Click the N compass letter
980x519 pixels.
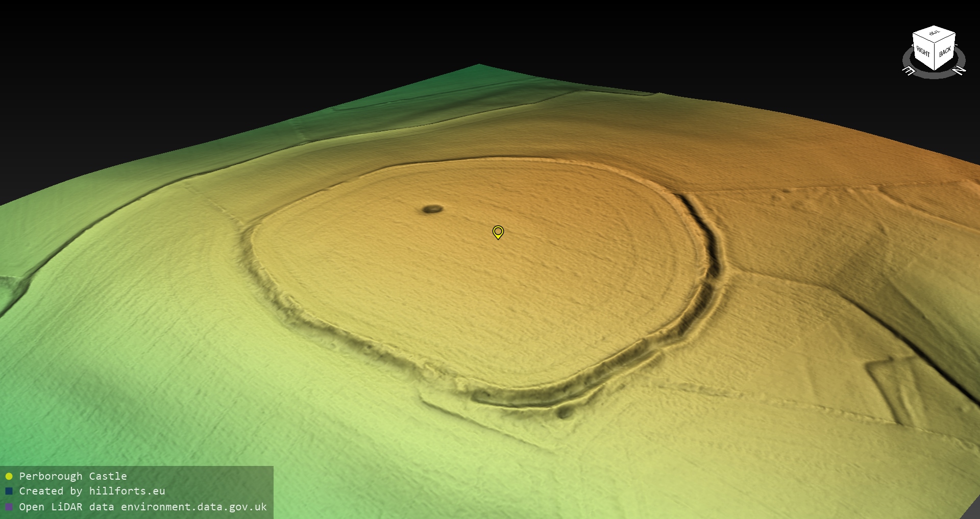960,70
